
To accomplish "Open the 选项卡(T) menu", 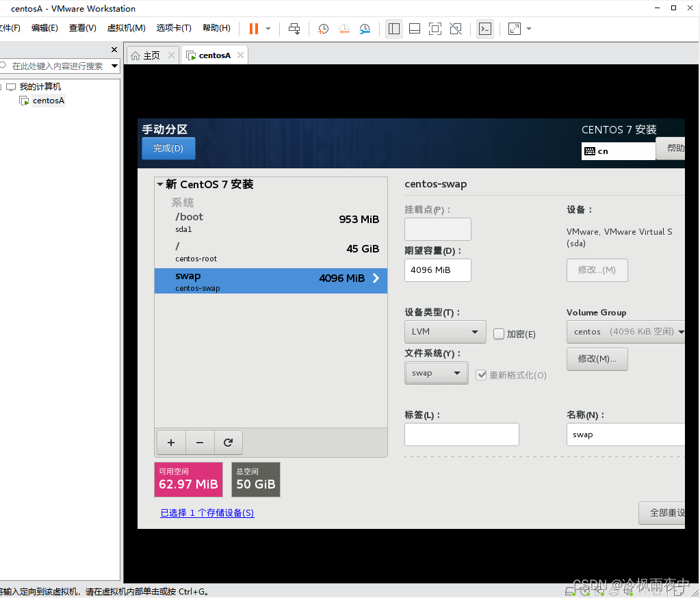I will pyautogui.click(x=174, y=27).
